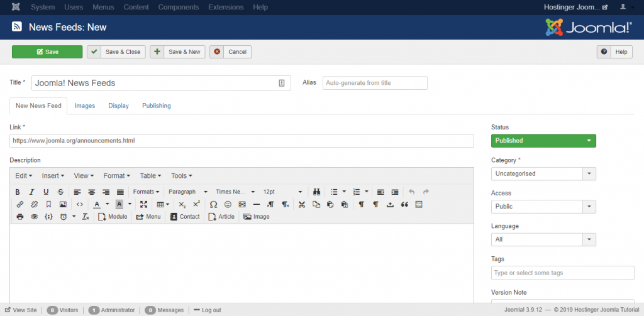Switch to the Publishing tab
This screenshot has height=316, width=644.
click(x=156, y=106)
